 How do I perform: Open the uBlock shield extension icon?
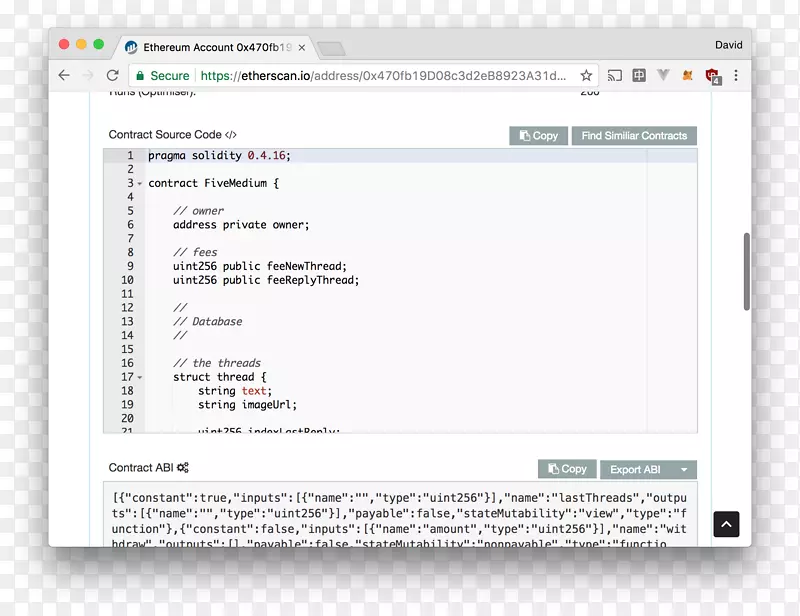(712, 75)
